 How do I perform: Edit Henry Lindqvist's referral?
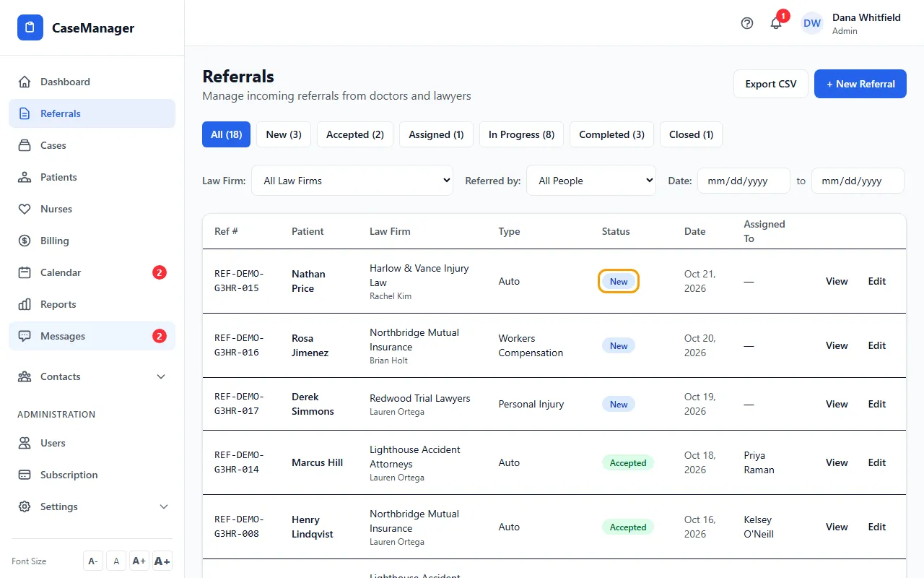pyautogui.click(x=876, y=527)
